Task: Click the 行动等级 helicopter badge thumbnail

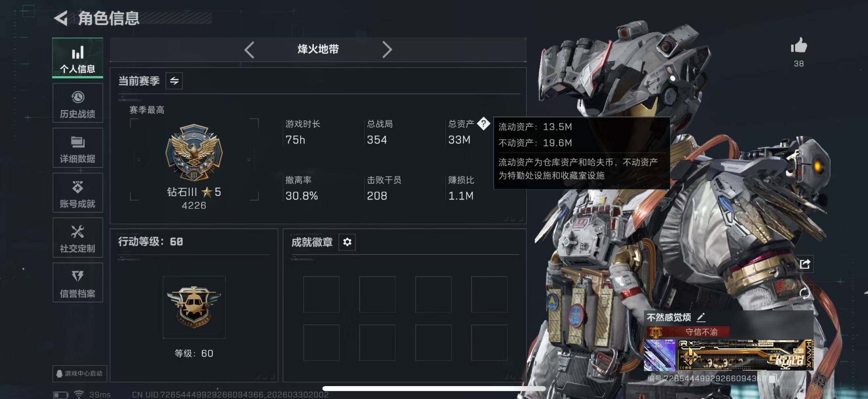Action: point(194,307)
